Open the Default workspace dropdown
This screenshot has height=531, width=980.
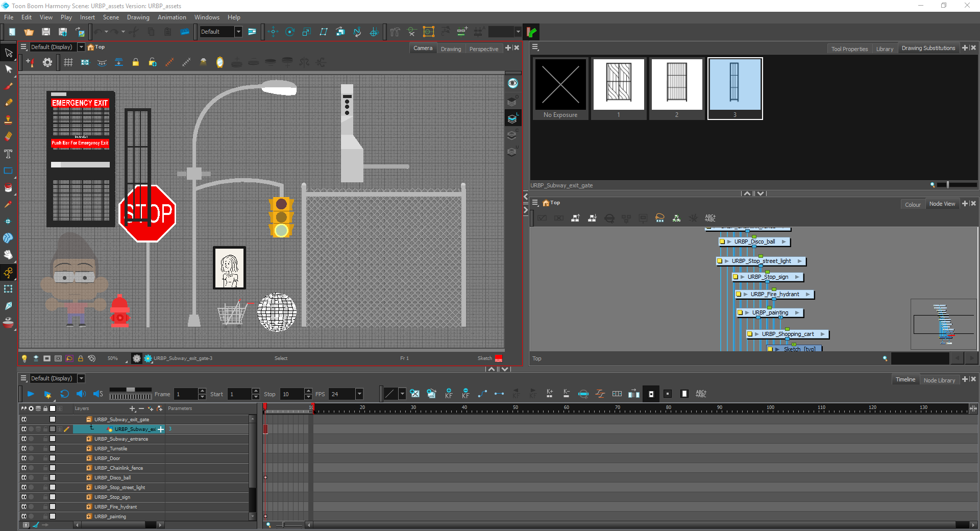(238, 32)
